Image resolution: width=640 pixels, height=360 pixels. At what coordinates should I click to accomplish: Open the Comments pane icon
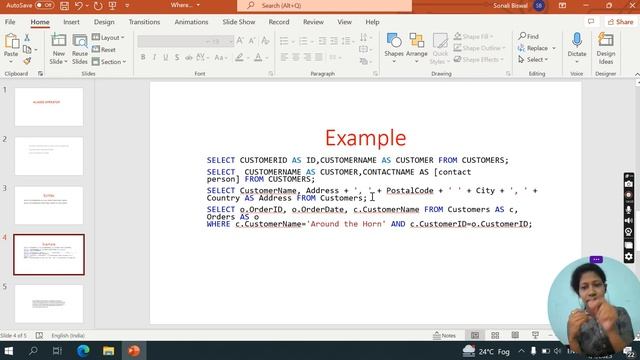click(591, 22)
